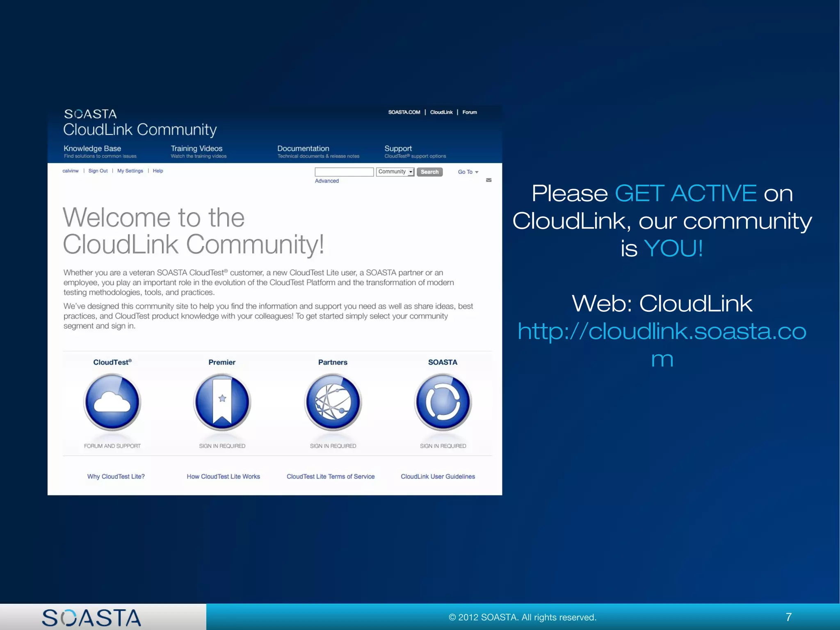Image resolution: width=840 pixels, height=630 pixels.
Task: Click the SOASTA segment heading label
Action: 443,362
